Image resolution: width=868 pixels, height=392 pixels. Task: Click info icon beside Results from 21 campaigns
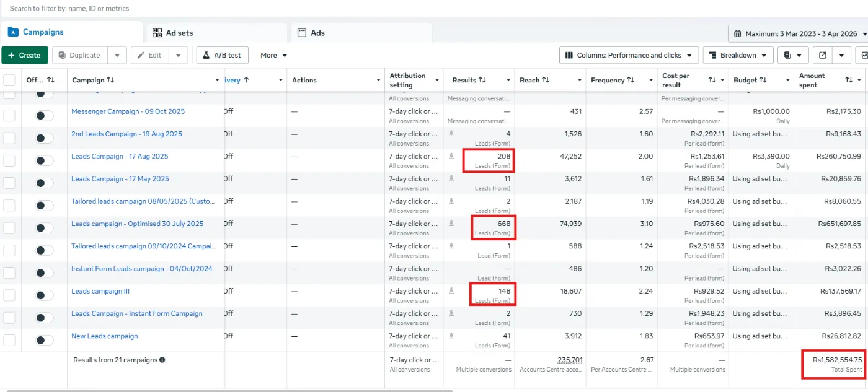pyautogui.click(x=162, y=360)
